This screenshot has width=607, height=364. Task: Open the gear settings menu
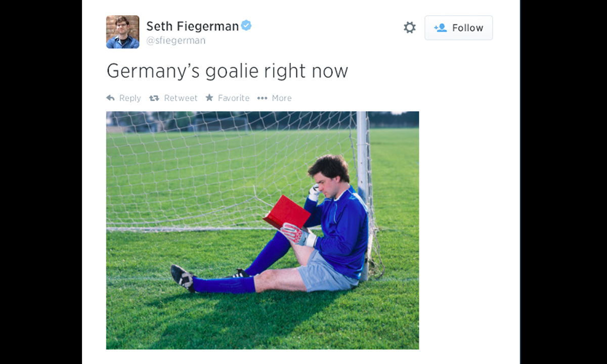409,28
